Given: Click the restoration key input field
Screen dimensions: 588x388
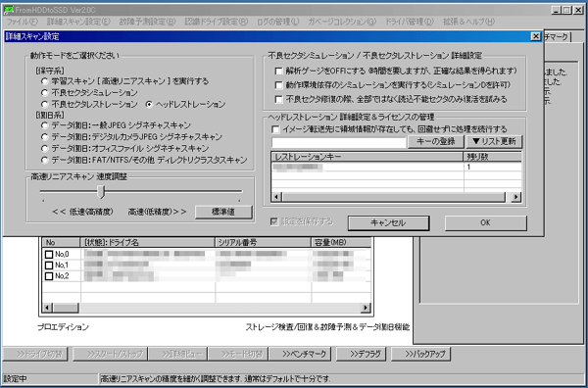Looking at the screenshot, I should [339, 142].
